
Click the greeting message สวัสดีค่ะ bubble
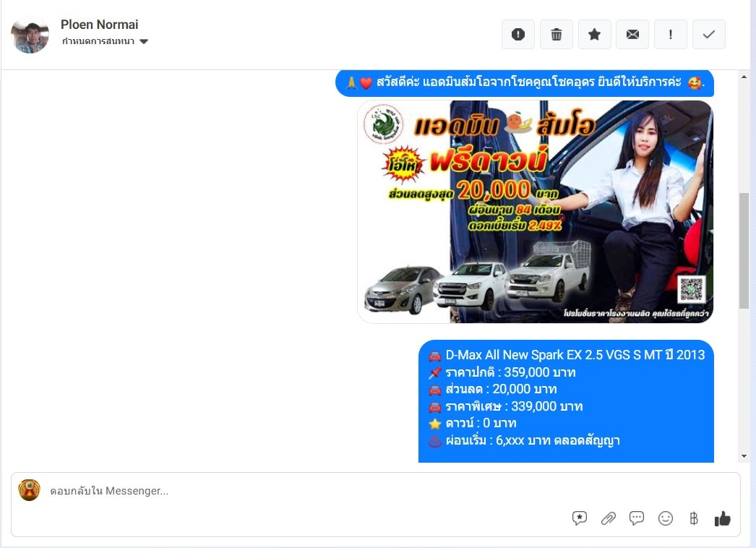pos(525,83)
